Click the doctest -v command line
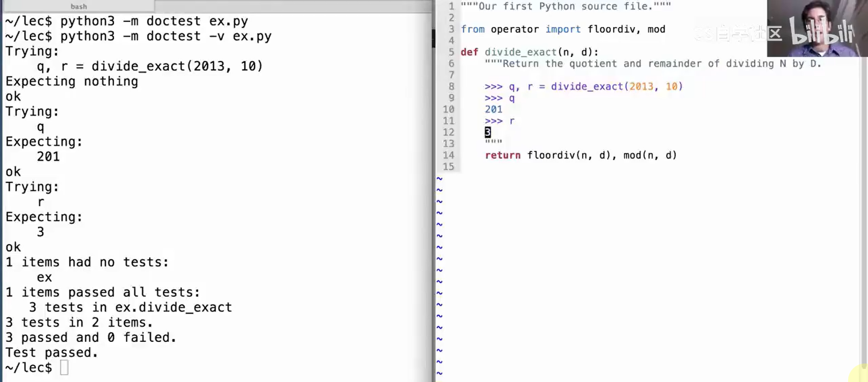The width and height of the screenshot is (868, 382). 138,36
